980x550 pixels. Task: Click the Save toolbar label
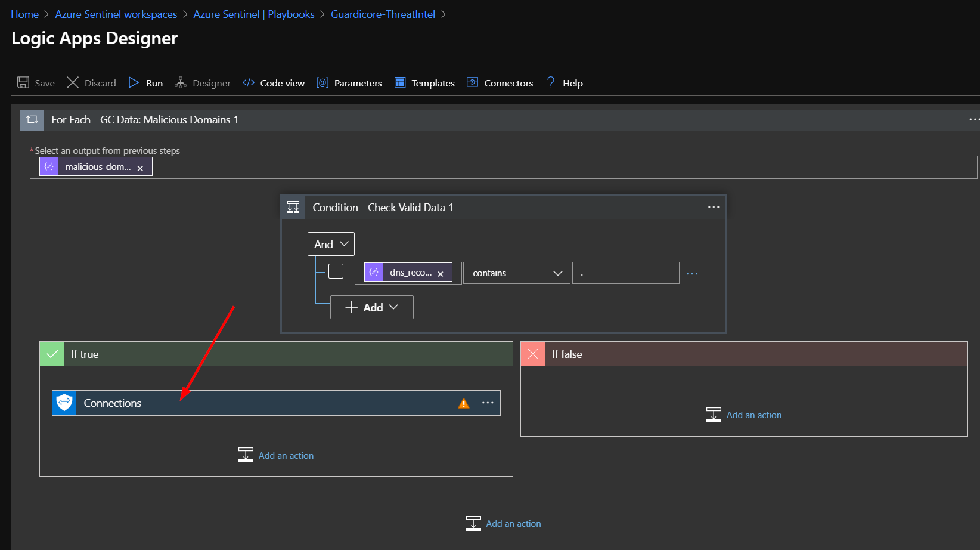(45, 84)
